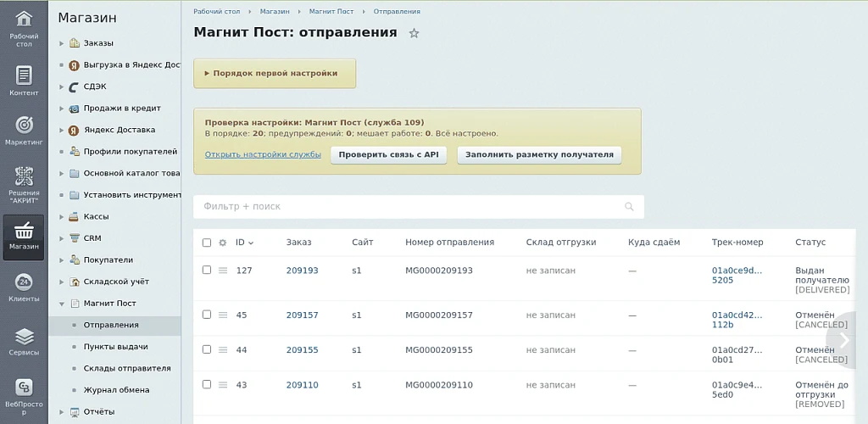Expand the Кассы tree node arrow
868x424 pixels.
coord(61,216)
